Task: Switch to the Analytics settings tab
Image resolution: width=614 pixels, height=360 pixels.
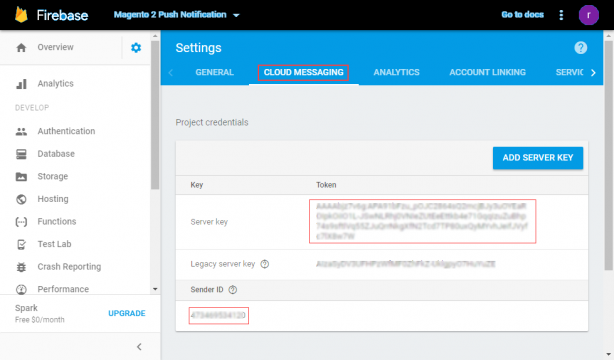Action: 396,72
